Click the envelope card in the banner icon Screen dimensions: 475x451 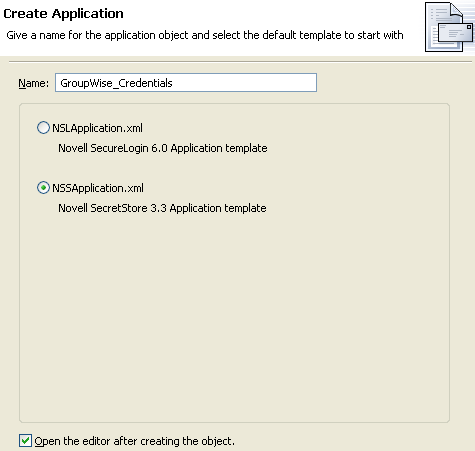point(456,33)
